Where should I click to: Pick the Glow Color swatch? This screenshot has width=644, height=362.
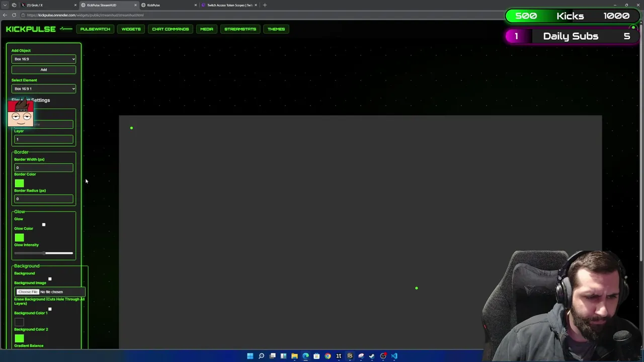point(19,237)
